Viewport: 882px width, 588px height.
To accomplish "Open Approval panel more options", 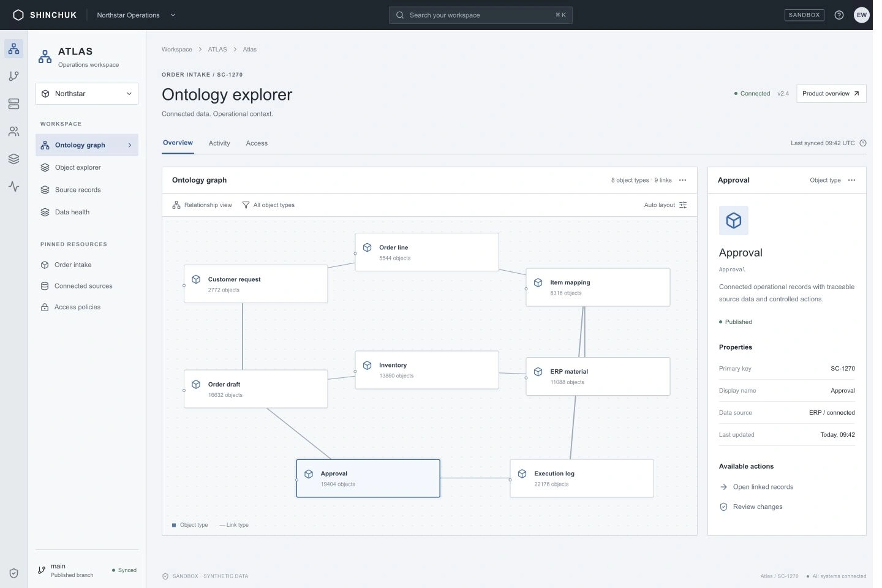I will coord(851,180).
